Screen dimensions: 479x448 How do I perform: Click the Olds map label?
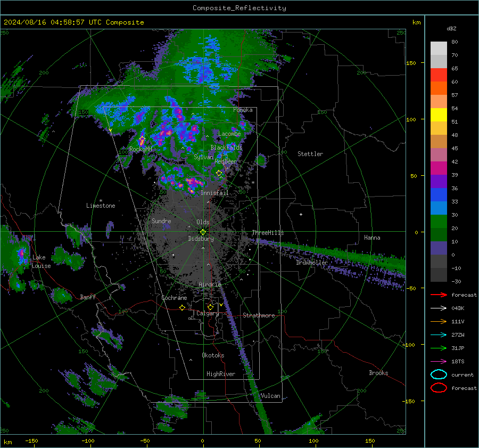click(x=203, y=222)
